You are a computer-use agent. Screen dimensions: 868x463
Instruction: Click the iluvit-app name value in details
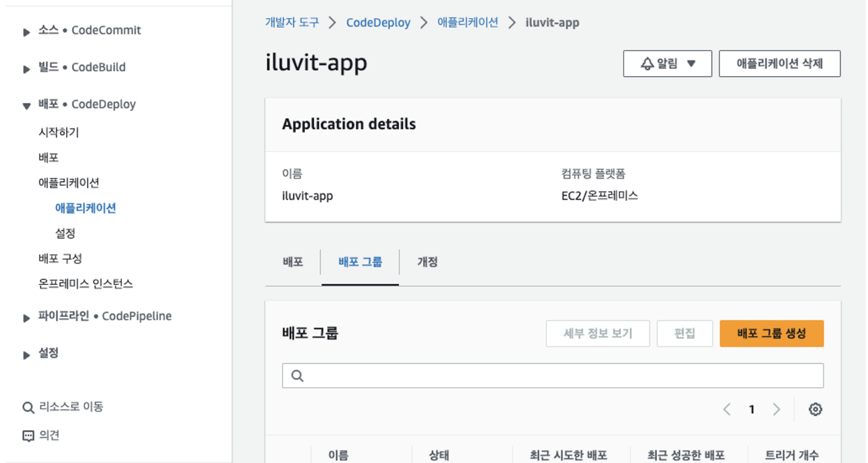pos(308,196)
